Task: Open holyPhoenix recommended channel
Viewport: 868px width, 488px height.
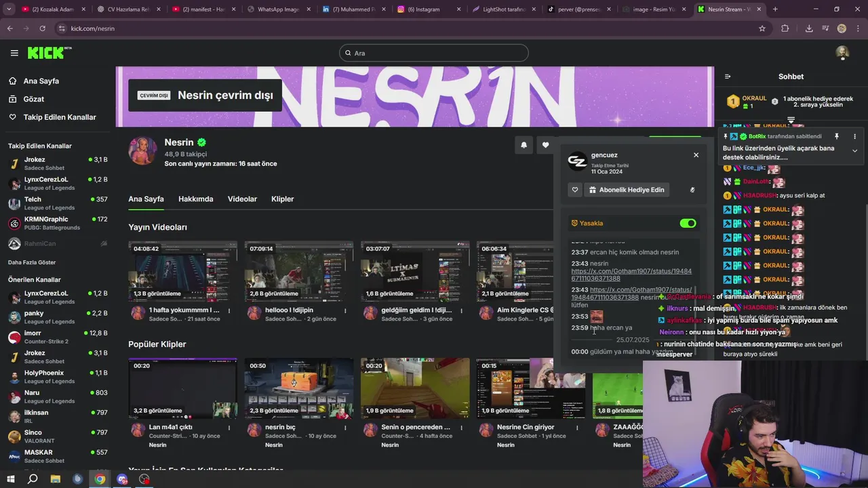Action: pos(57,377)
